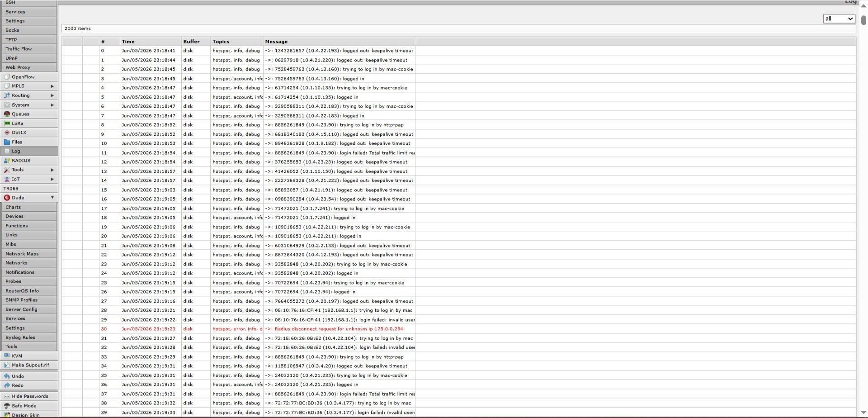Click the page scrollbar up arrow
Image resolution: width=868 pixels, height=418 pixels.
coord(863,6)
